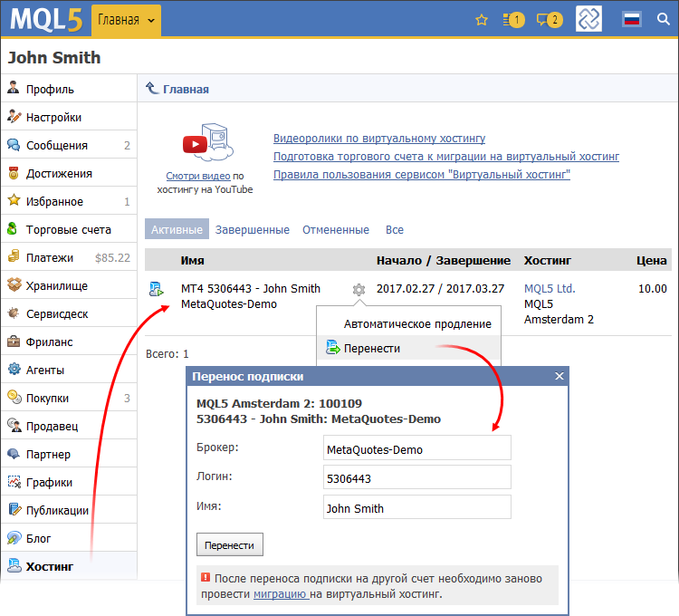
Task: Open Профиль in the sidebar
Action: click(x=69, y=89)
